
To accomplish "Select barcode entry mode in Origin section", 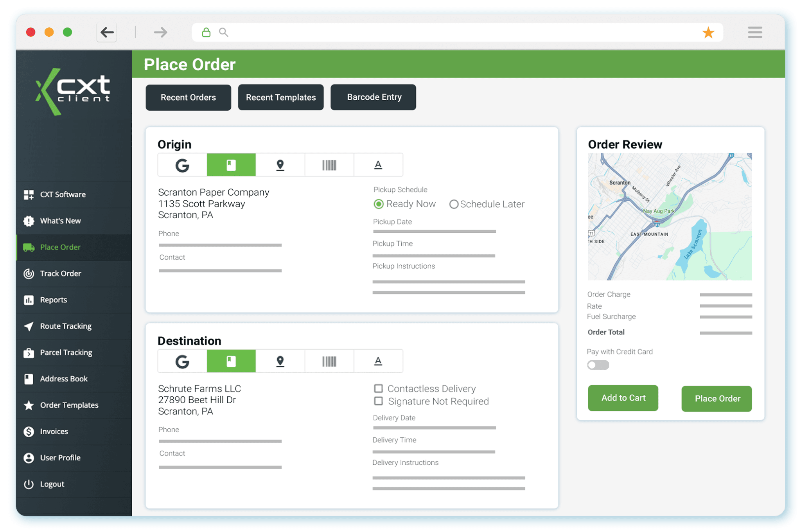I will click(x=329, y=165).
